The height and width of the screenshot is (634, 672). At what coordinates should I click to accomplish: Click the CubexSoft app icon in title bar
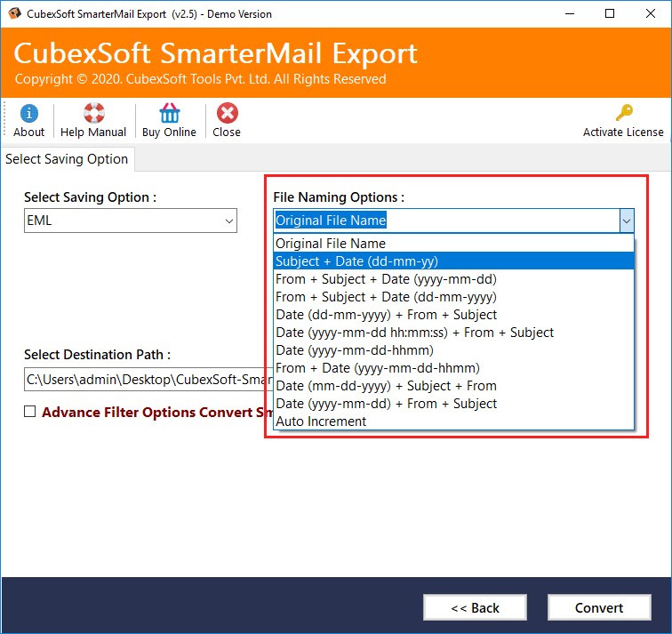[14, 13]
